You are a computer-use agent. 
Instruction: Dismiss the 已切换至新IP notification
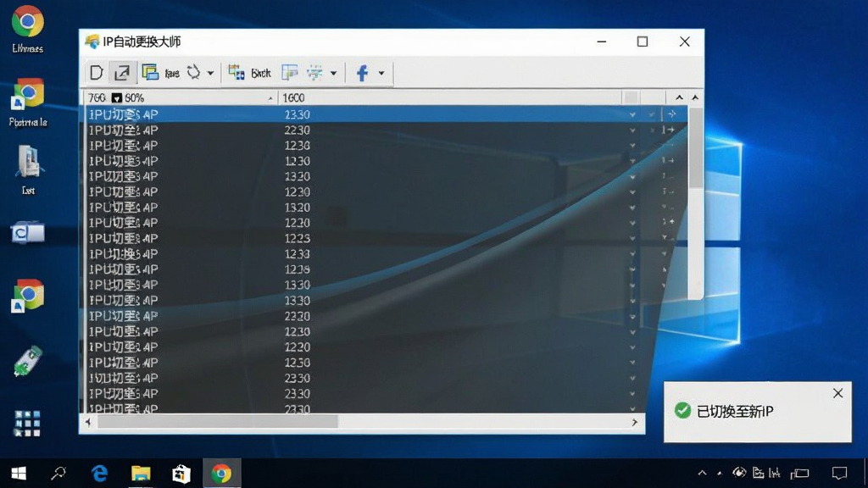(838, 393)
